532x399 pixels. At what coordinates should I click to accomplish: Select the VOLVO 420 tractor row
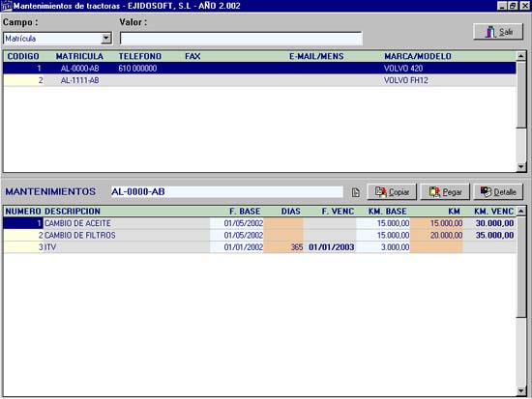(259, 69)
